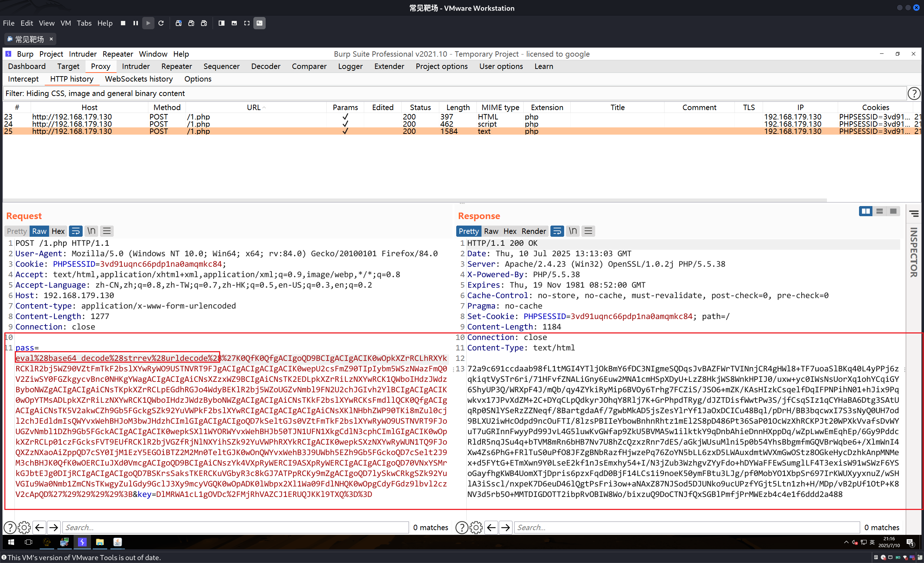Toggle non-printable characters in Request panel
The width and height of the screenshot is (924, 563).
click(x=91, y=231)
